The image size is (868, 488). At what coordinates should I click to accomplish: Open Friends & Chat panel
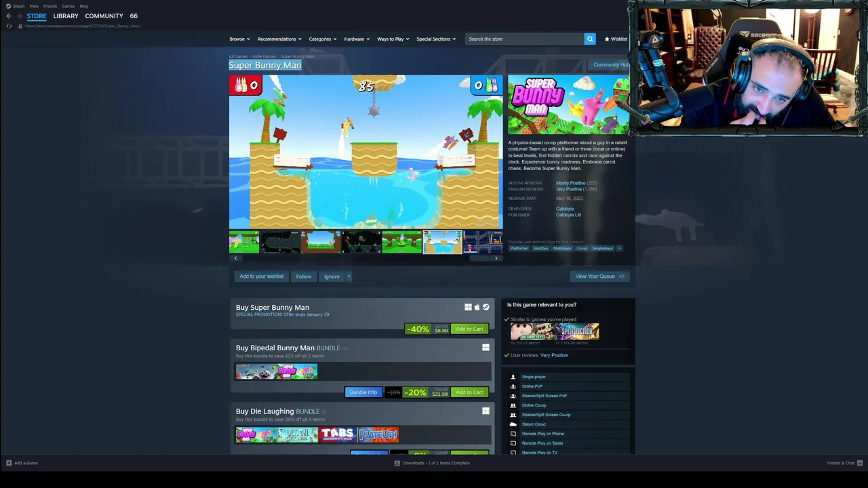coord(844,463)
